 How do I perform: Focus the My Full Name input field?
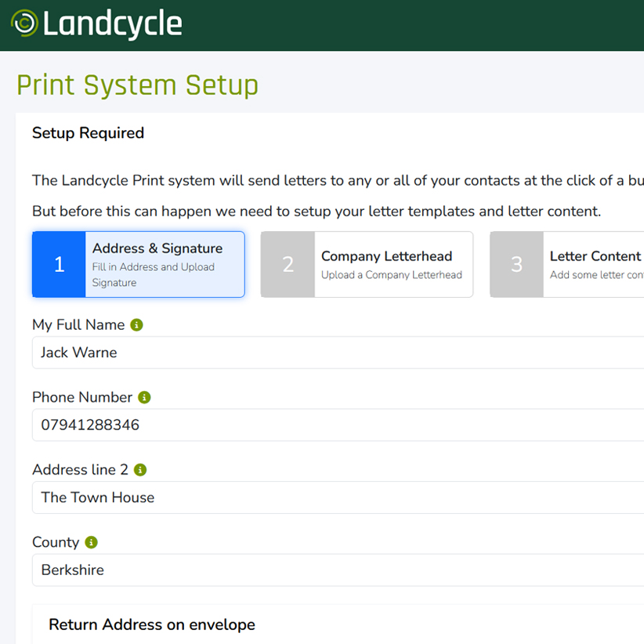(338, 353)
